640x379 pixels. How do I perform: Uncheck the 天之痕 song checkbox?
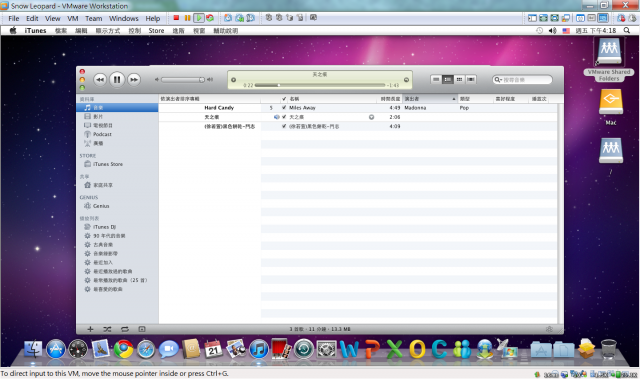(284, 117)
